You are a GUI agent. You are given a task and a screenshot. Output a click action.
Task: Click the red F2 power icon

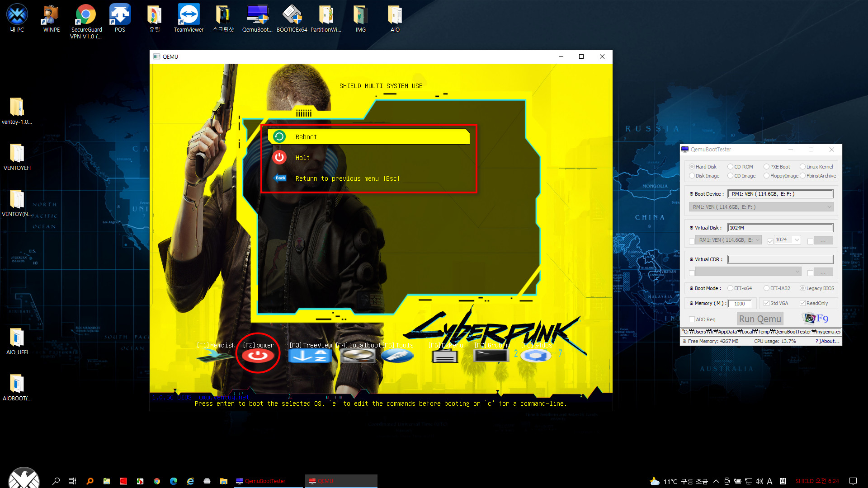258,356
